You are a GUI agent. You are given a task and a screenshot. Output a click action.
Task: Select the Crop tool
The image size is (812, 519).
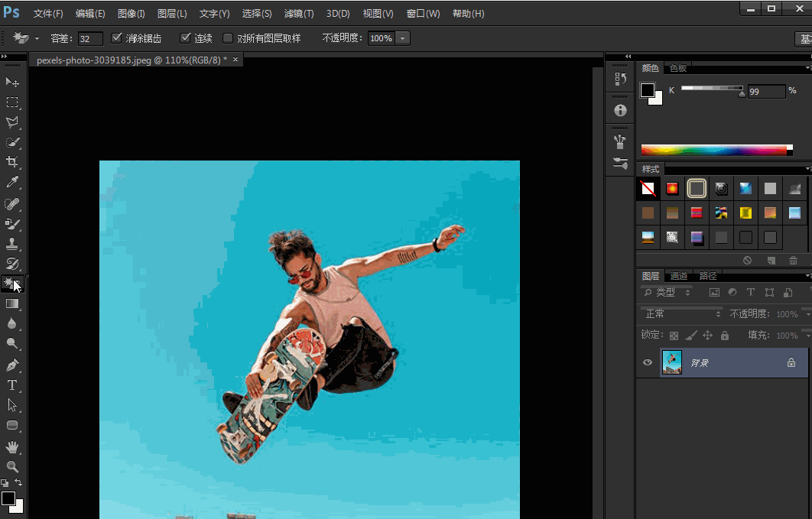tap(12, 162)
